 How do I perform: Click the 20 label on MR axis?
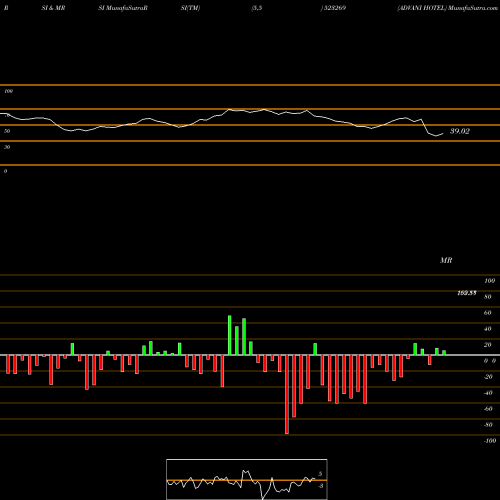coord(487,345)
